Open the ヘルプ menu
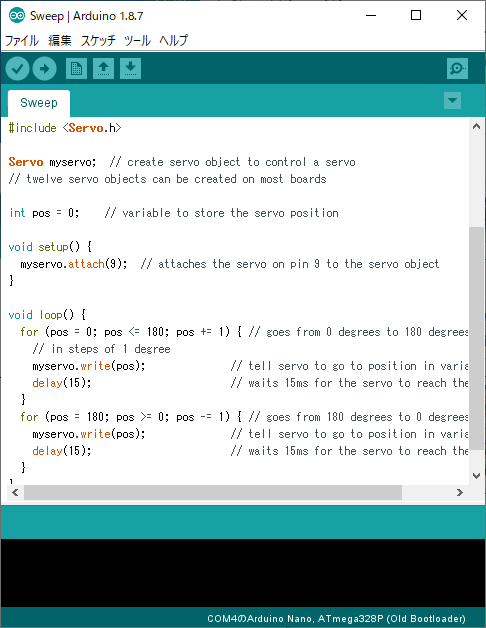This screenshot has width=486, height=628. point(173,40)
